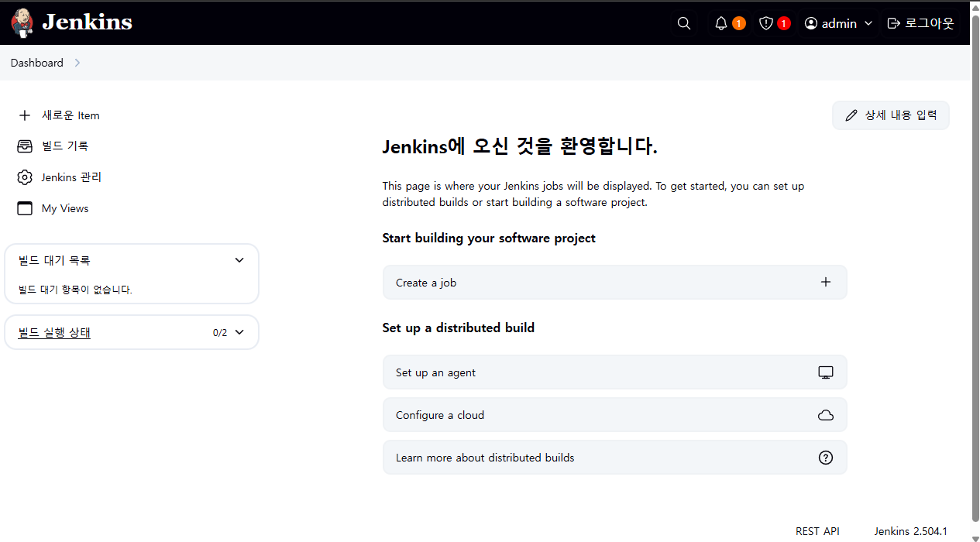Click the 상세 내용 입력 button
The height and width of the screenshot is (542, 980).
point(891,115)
